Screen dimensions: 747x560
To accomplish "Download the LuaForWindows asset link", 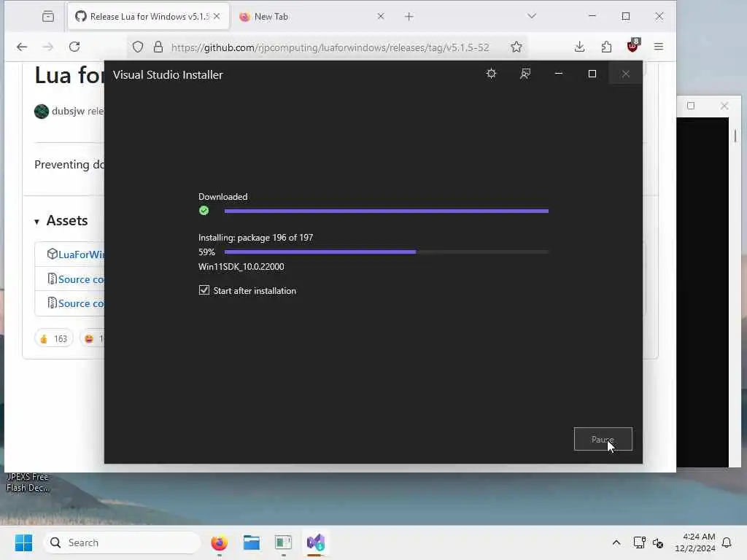I will coord(81,254).
